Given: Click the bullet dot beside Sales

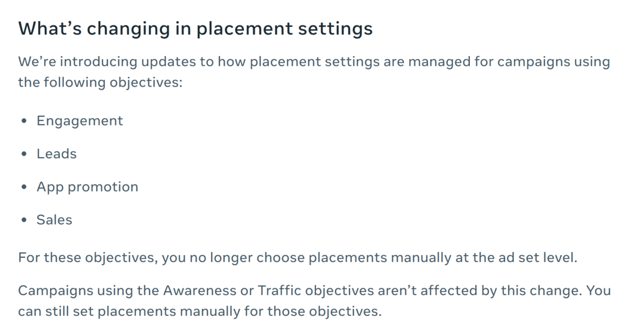Looking at the screenshot, I should point(24,220).
